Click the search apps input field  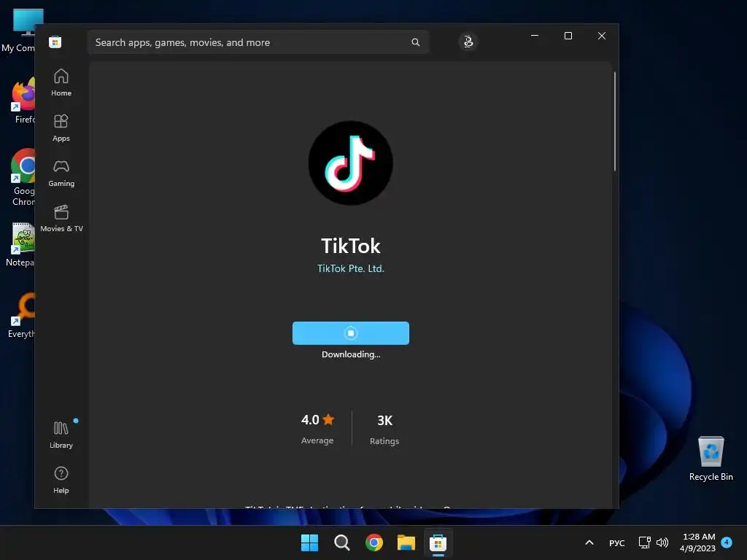pos(258,42)
